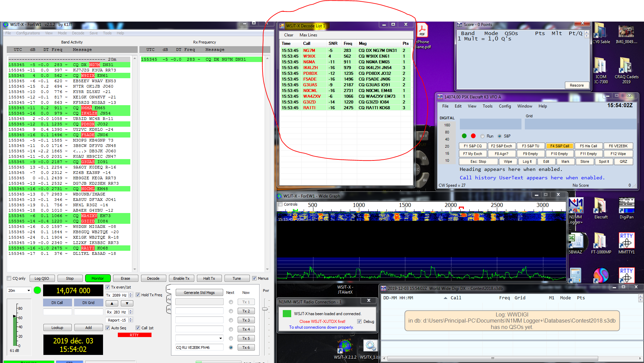This screenshot has width=644, height=363.
Task: Open the Mode menu in WSJT-X
Action: (x=62, y=33)
